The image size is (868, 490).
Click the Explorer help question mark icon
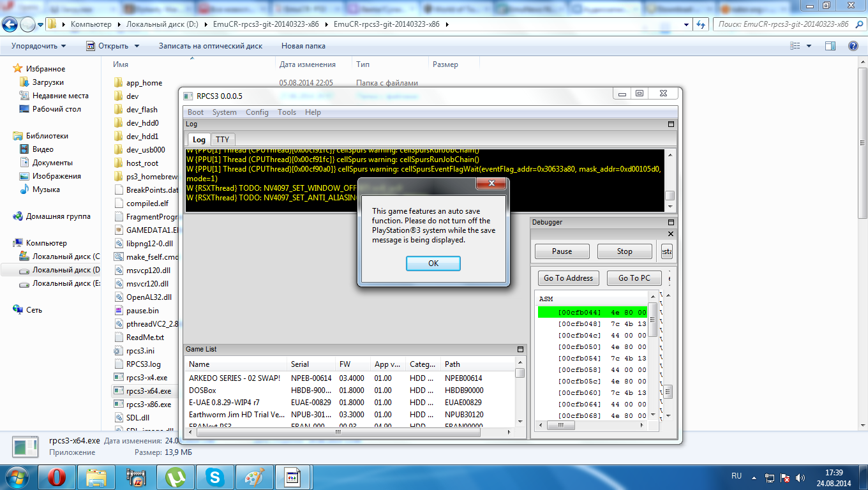coord(853,46)
